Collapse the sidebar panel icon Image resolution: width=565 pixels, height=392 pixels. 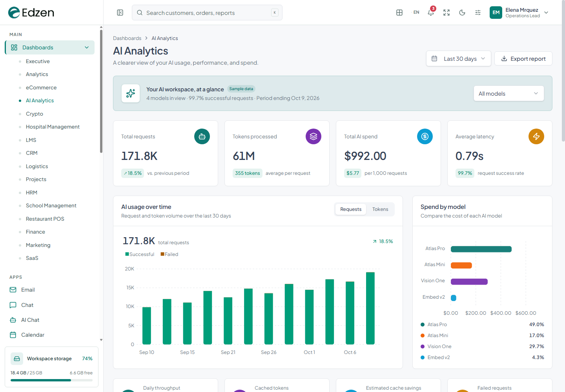(120, 13)
